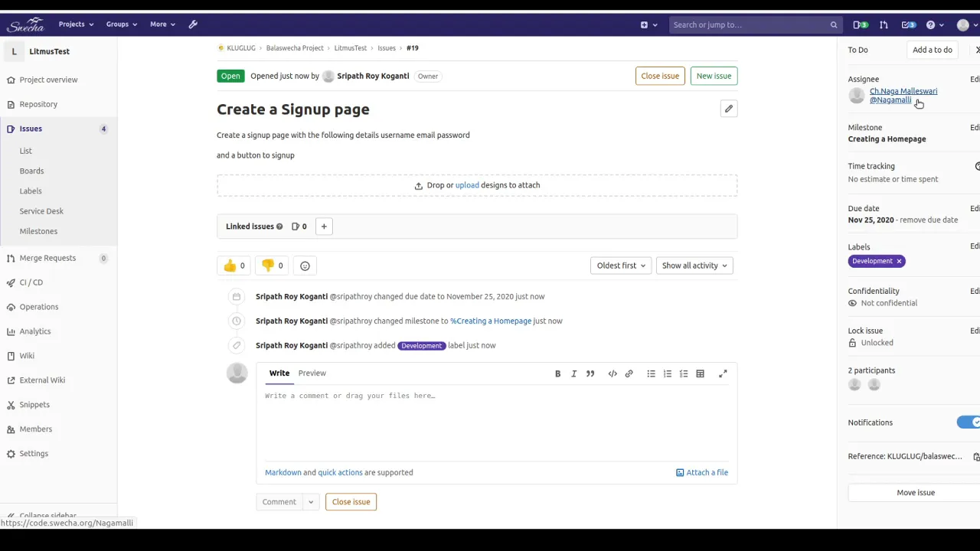Click Add a to do button
Viewport: 980px width, 551px height.
[933, 50]
